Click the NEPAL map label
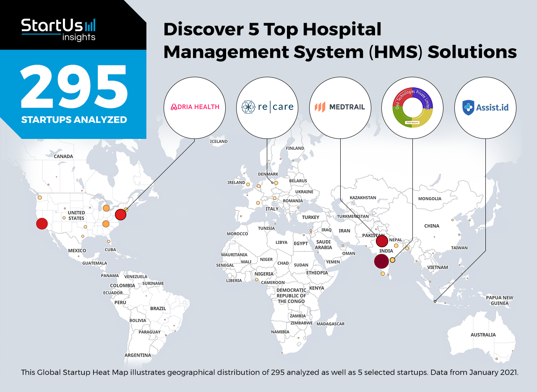Viewport: 537px width, 392px height. 396,240
